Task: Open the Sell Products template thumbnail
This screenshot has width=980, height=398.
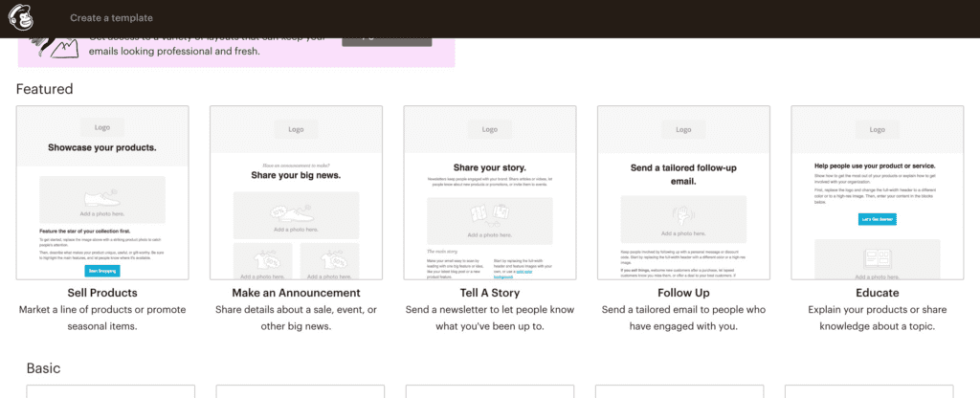Action: coord(102,192)
